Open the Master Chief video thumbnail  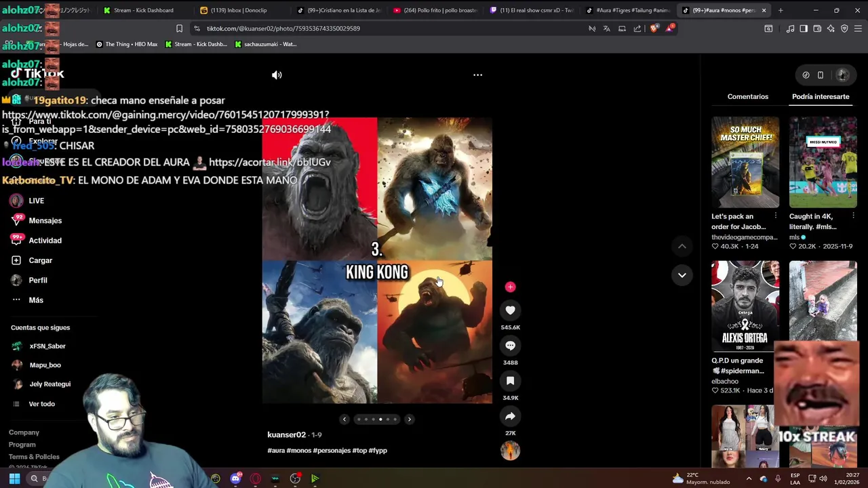[745, 162]
